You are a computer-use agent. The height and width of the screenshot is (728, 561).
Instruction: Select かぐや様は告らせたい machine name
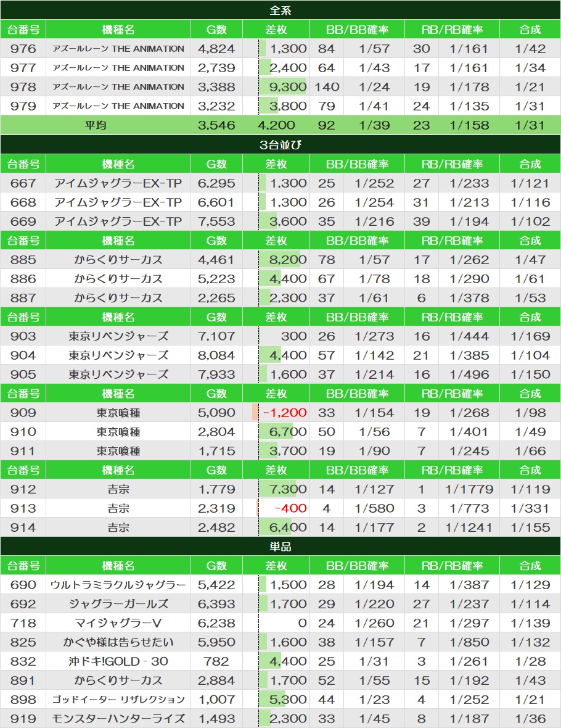(x=118, y=642)
